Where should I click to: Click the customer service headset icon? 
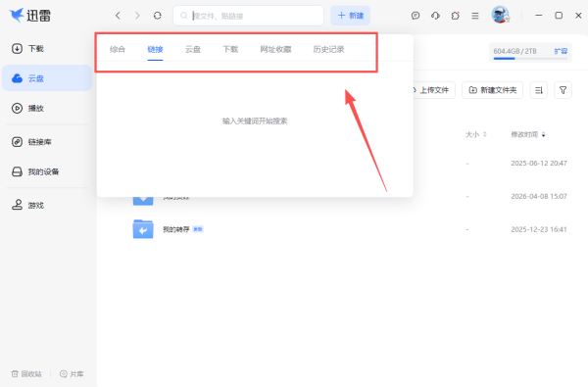coord(435,16)
